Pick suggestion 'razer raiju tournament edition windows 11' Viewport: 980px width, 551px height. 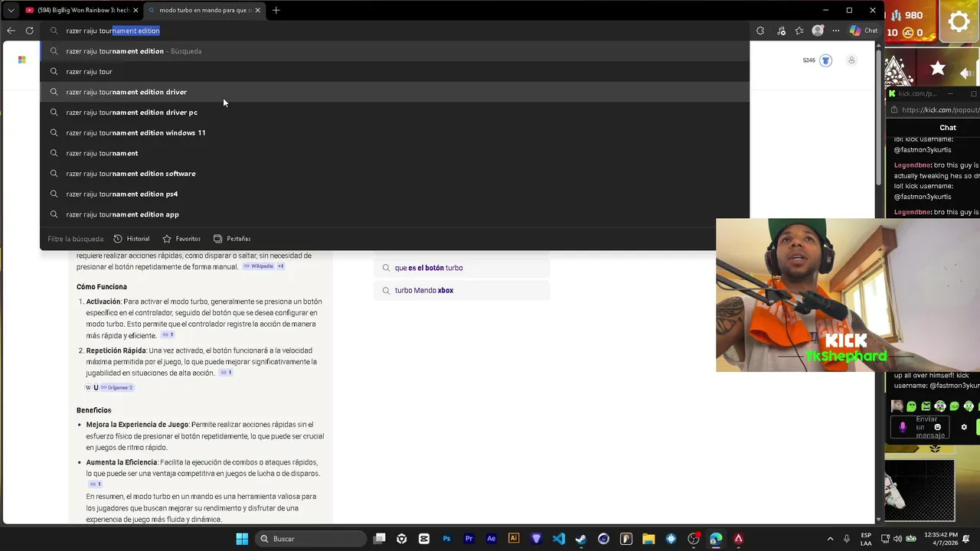(x=394, y=132)
